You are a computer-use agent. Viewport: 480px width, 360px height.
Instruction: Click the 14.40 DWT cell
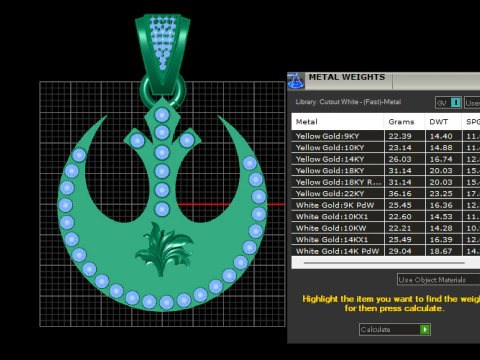pos(444,136)
